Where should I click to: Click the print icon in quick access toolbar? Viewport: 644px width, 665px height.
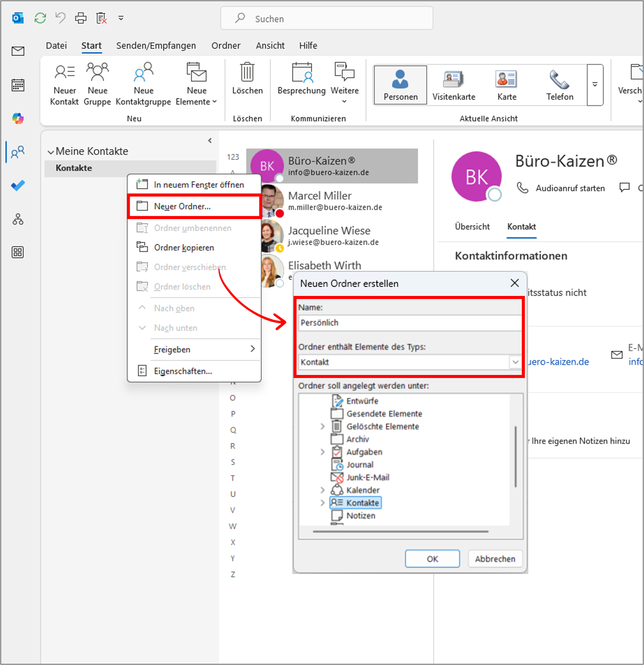click(x=81, y=18)
